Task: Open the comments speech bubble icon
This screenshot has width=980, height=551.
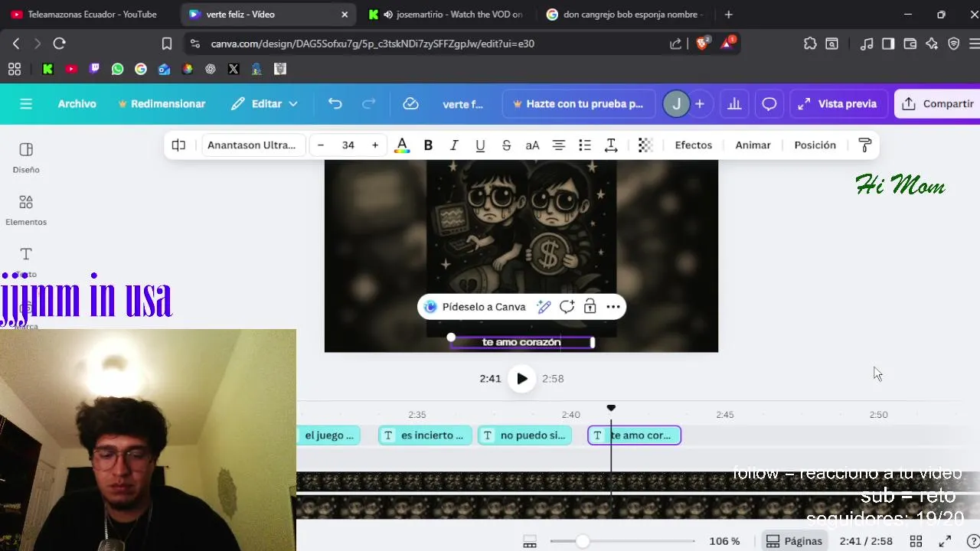Action: (x=769, y=103)
